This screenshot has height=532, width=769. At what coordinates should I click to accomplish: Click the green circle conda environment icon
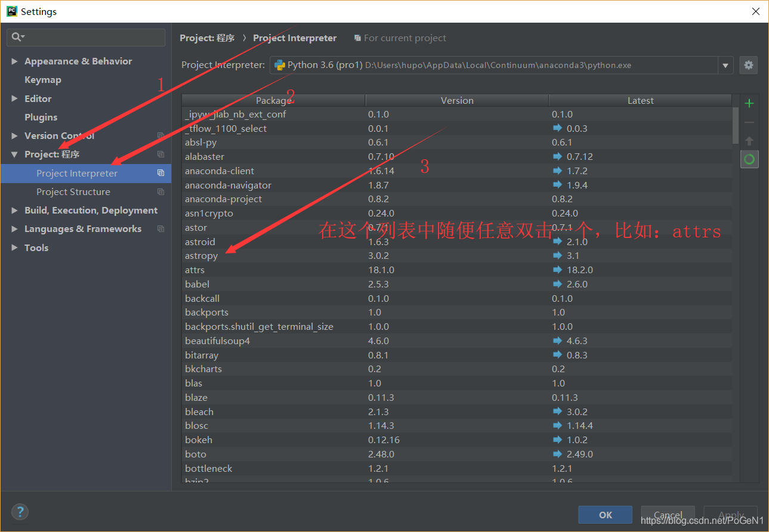point(749,159)
